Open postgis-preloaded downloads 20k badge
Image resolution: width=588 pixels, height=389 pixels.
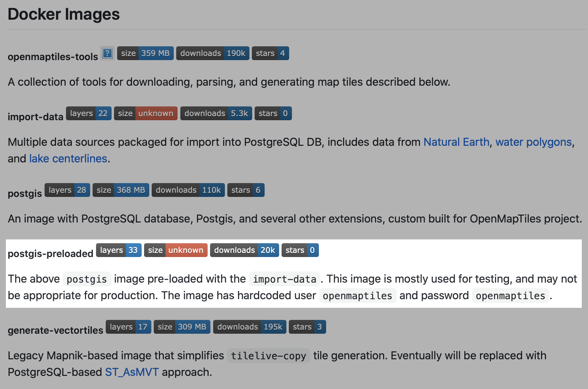click(245, 250)
